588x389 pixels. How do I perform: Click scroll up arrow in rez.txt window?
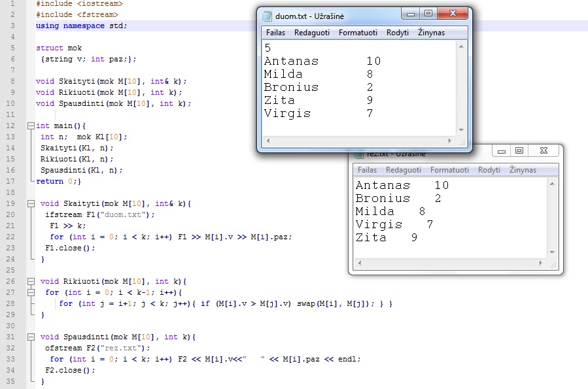pyautogui.click(x=552, y=184)
